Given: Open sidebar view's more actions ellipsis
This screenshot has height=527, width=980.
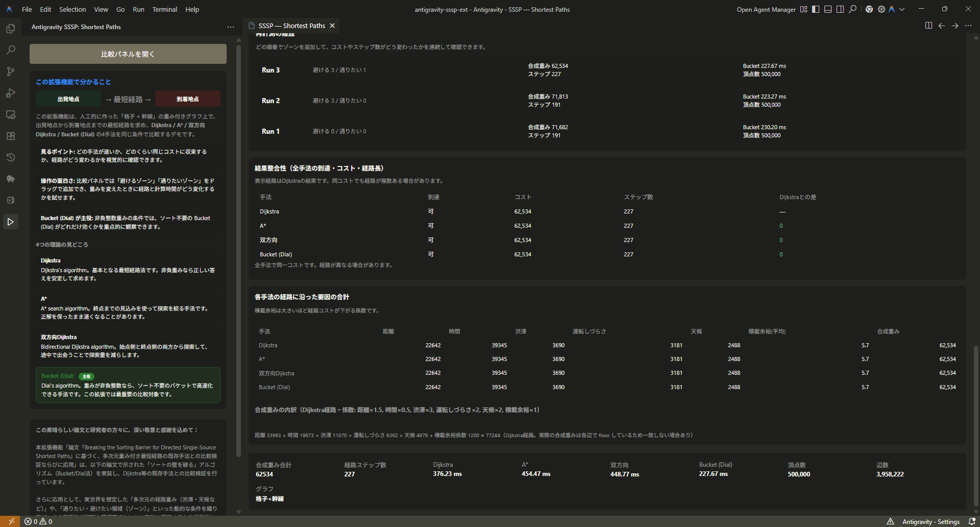Looking at the screenshot, I should pyautogui.click(x=231, y=27).
